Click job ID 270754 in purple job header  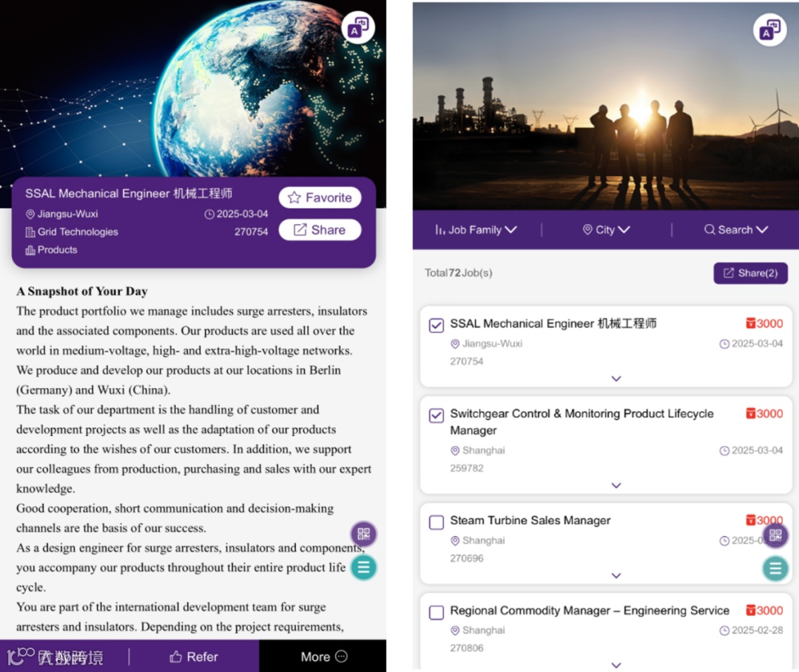click(x=252, y=232)
